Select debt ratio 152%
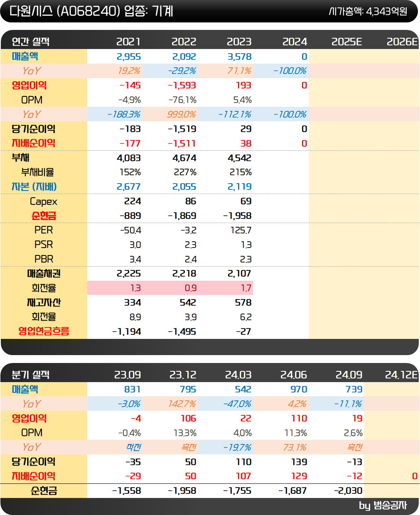The width and height of the screenshot is (420, 515). point(130,172)
